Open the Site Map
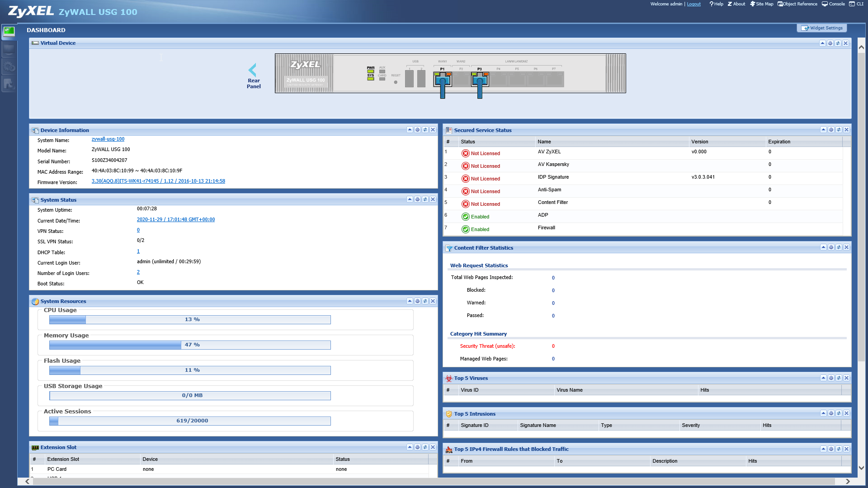 click(x=762, y=4)
